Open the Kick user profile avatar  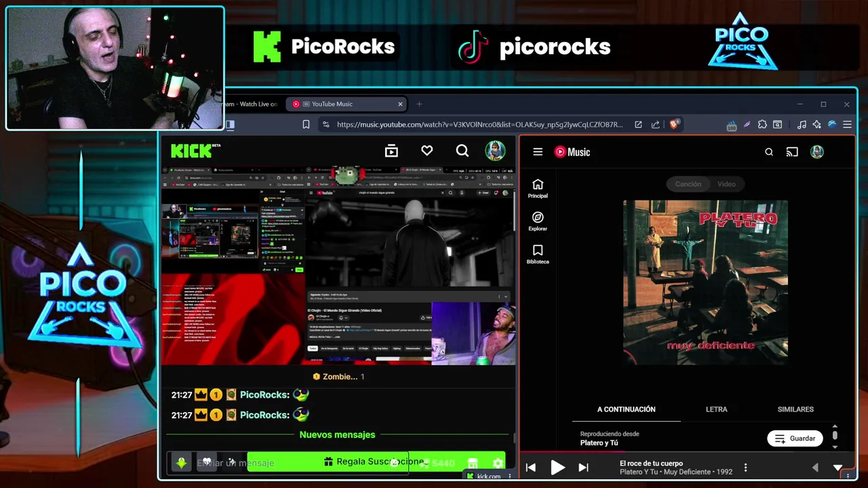pos(495,150)
